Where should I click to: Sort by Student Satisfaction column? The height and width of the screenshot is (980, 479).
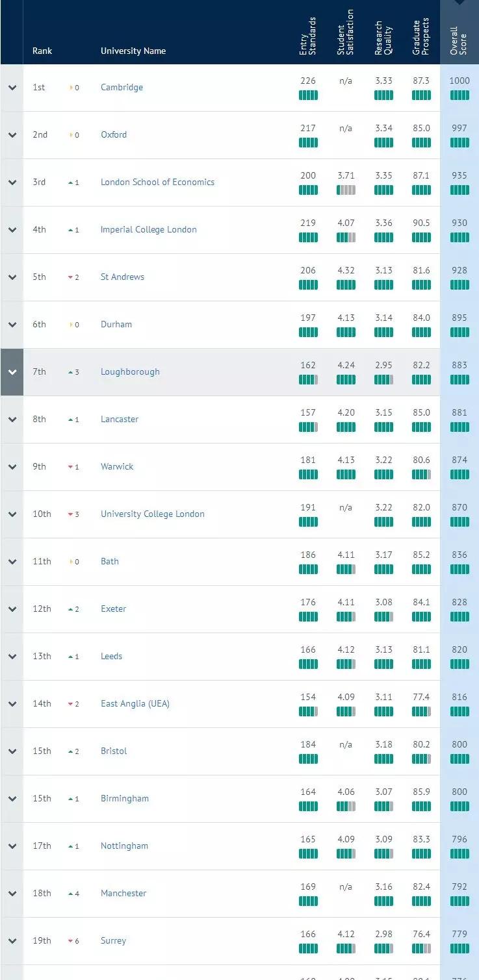point(346,34)
